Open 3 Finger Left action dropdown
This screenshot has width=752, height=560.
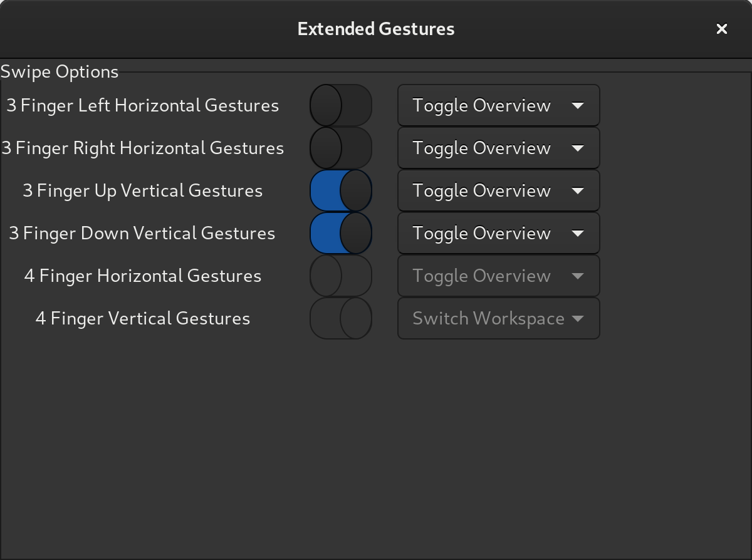pyautogui.click(x=498, y=105)
